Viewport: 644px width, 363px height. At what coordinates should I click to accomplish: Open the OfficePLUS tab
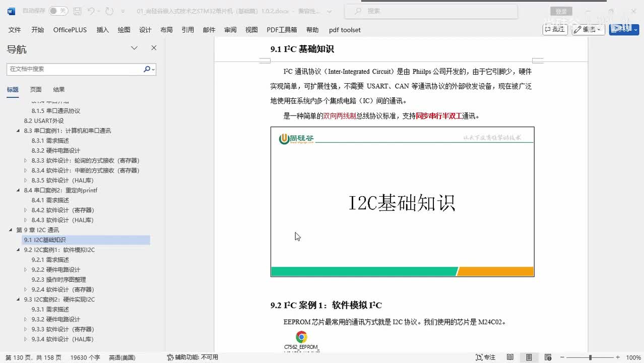pos(70,30)
